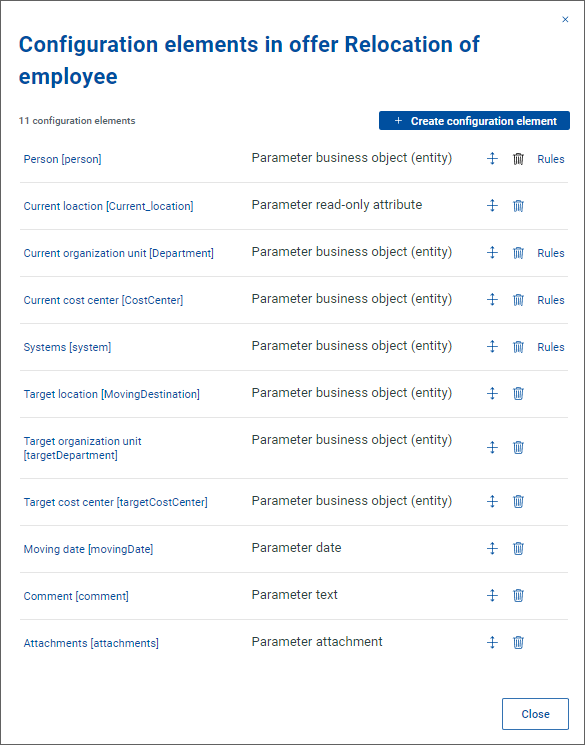Open the Comment [comment] link
585x745 pixels.
point(76,596)
